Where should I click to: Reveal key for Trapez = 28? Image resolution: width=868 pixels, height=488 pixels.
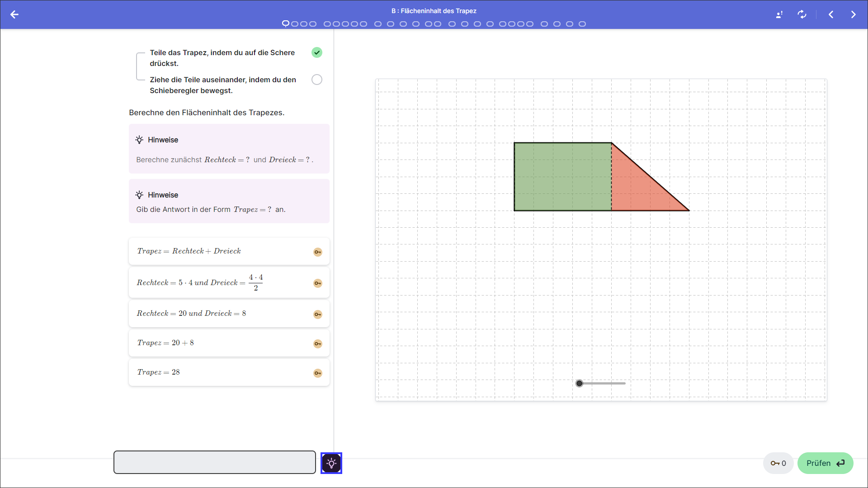(318, 373)
